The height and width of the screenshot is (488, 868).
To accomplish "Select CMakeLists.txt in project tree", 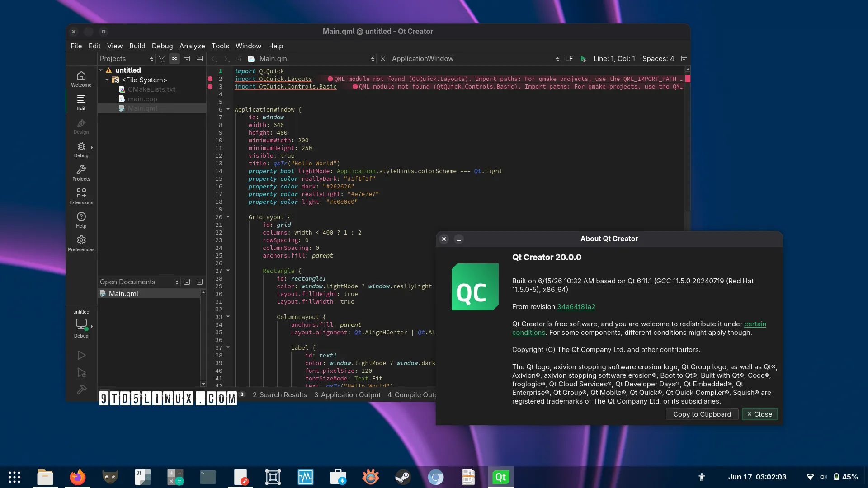I will pyautogui.click(x=151, y=89).
